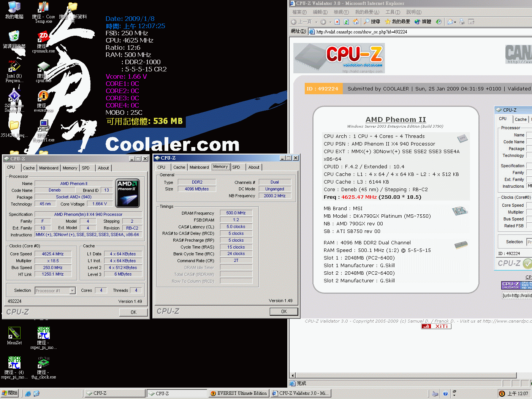Switch to Cache tab in left CPU-Z window

pos(28,168)
